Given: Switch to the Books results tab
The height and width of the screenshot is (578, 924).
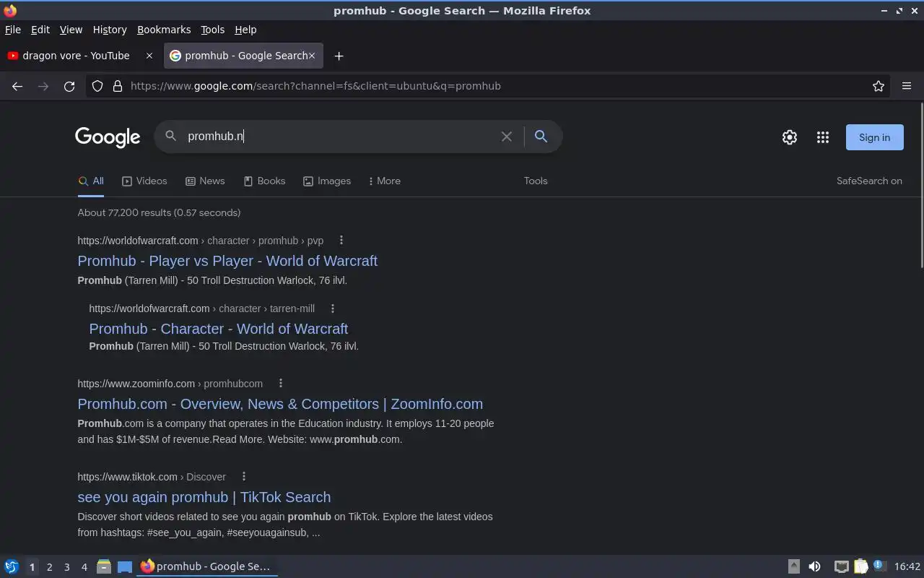Looking at the screenshot, I should (264, 181).
